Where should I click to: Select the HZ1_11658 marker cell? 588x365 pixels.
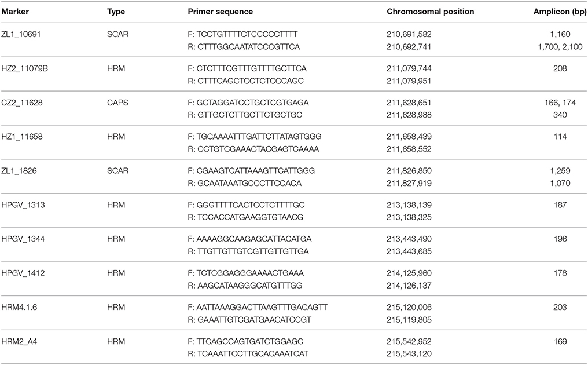pyautogui.click(x=22, y=137)
